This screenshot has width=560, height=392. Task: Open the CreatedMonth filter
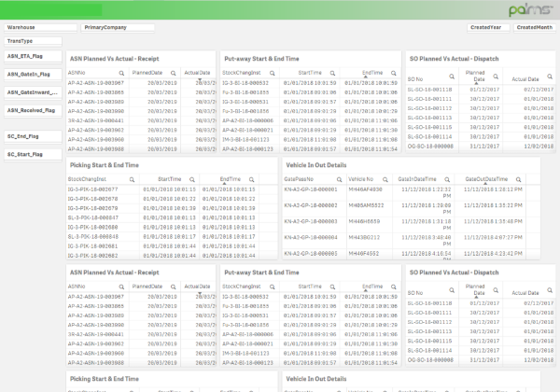click(x=536, y=28)
